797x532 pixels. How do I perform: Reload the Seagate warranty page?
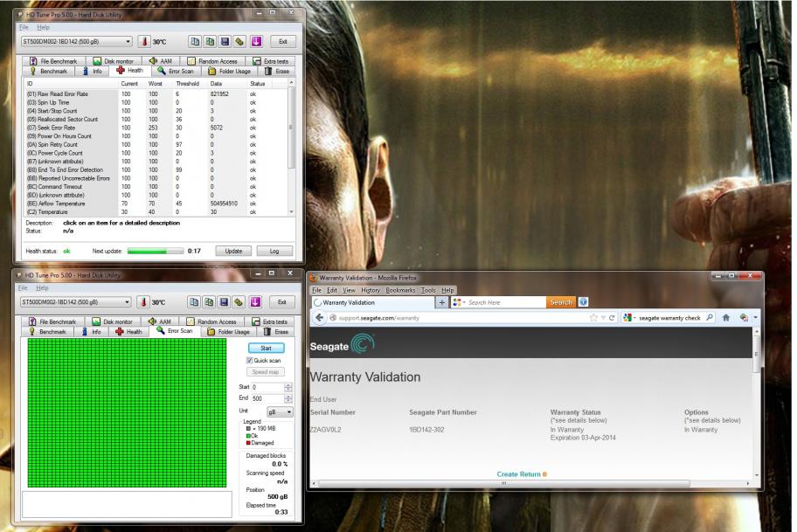[612, 318]
